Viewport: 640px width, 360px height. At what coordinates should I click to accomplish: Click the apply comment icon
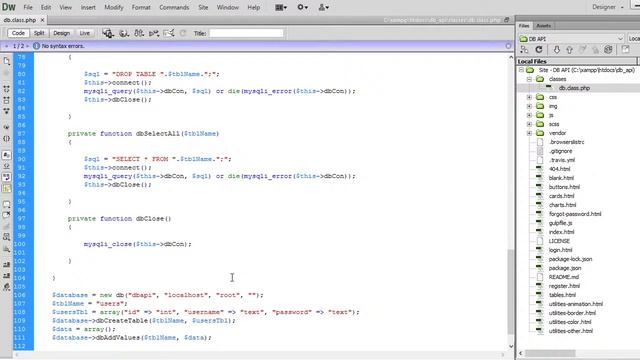(7, 204)
